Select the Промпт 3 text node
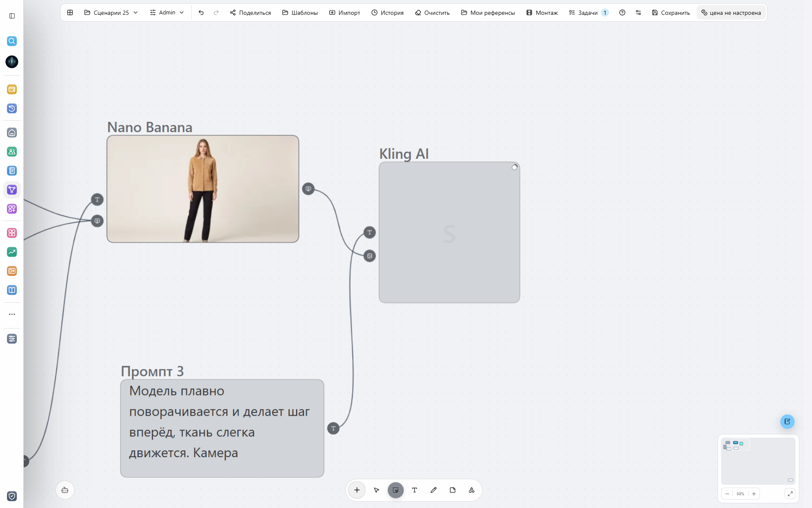 pyautogui.click(x=222, y=428)
